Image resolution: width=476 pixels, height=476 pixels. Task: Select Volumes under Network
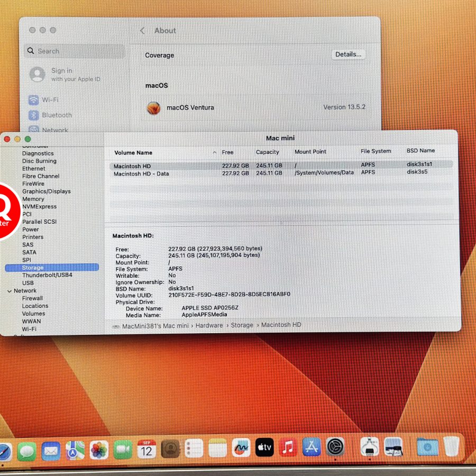coord(34,314)
